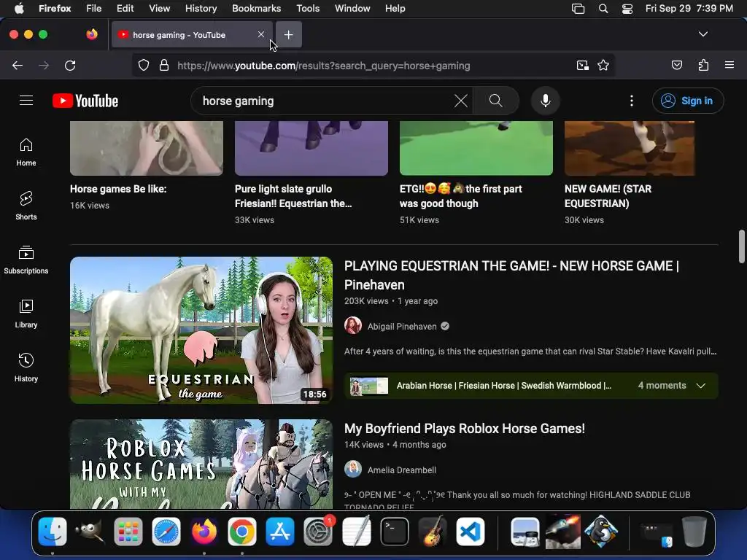Open My Boyfriend Plays Roblox Horse Games
Viewport: 747px width, 560px height.
(x=465, y=428)
